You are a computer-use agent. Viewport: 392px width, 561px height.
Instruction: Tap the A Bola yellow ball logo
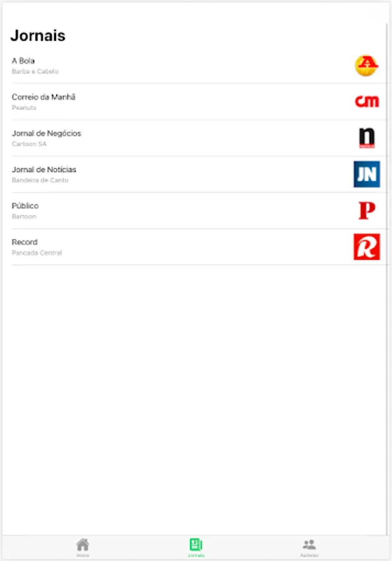click(x=366, y=65)
